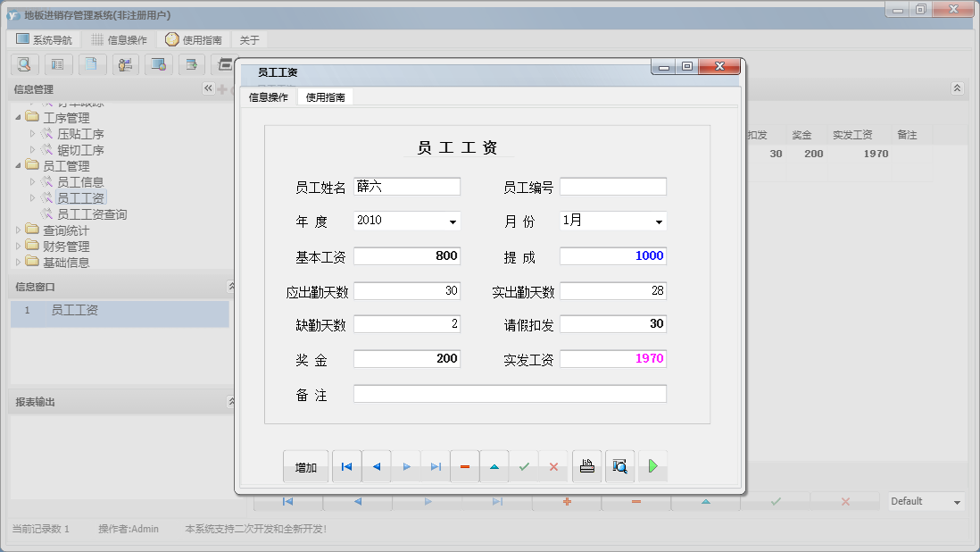Switch to 信息操作 tab in salary dialog
980x552 pixels.
click(x=269, y=96)
